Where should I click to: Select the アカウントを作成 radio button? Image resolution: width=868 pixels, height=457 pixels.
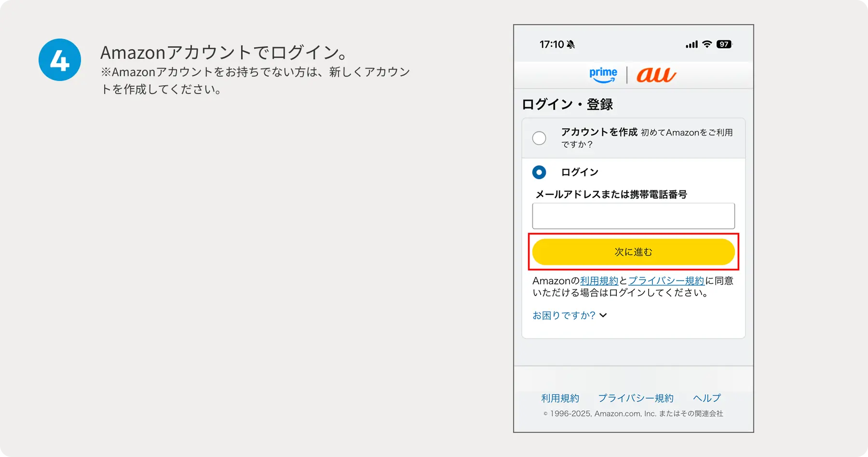[539, 138]
